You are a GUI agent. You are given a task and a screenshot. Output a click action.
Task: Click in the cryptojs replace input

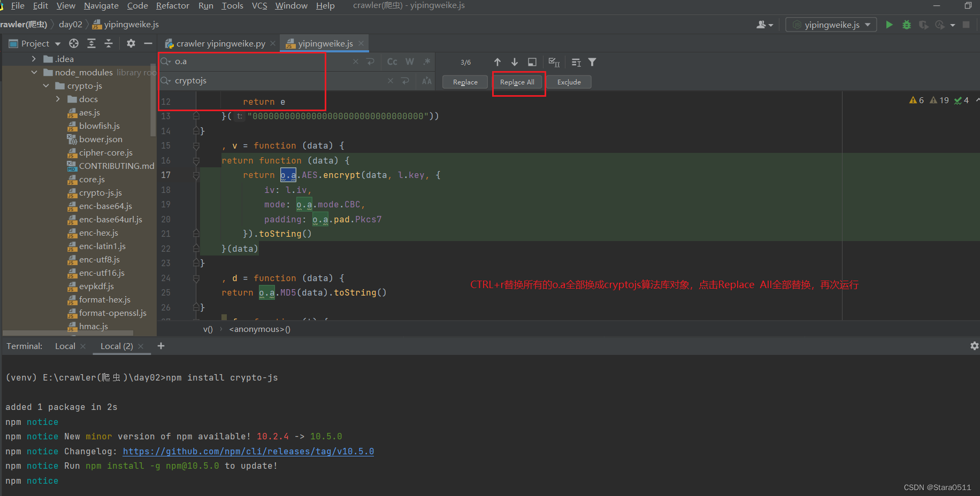278,81
